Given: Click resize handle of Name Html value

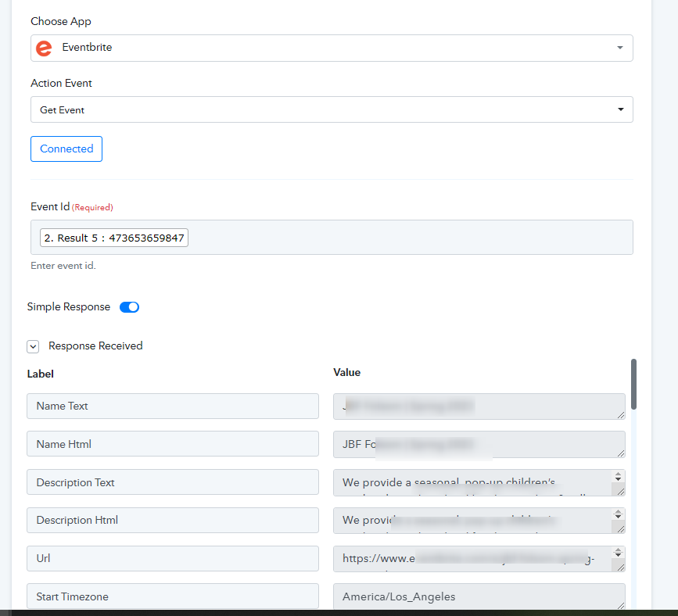Looking at the screenshot, I should point(621,453).
